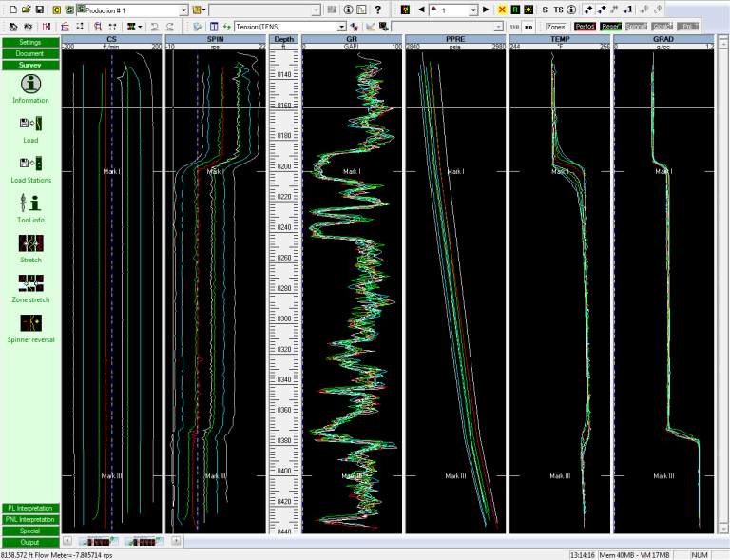Click the red X on yellow icon
Screen dimensions: 730x560
[502, 10]
